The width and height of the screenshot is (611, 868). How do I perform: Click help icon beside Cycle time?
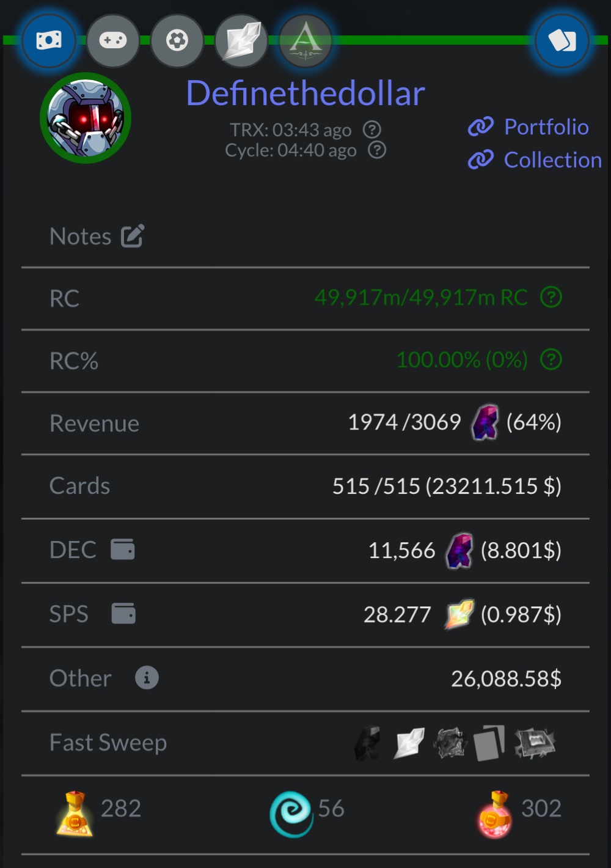pyautogui.click(x=377, y=150)
